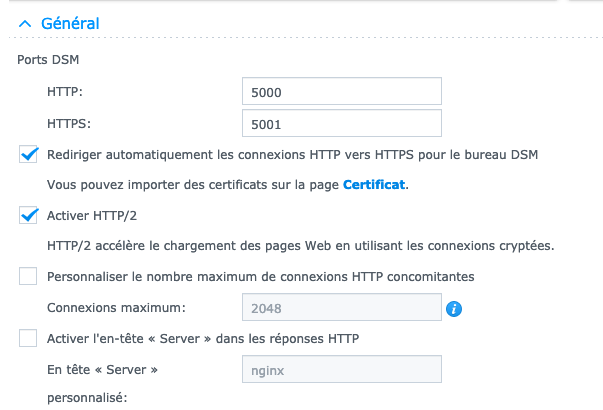Click the 'Connexions maximum:' field label
This screenshot has width=603, height=410.
click(116, 308)
